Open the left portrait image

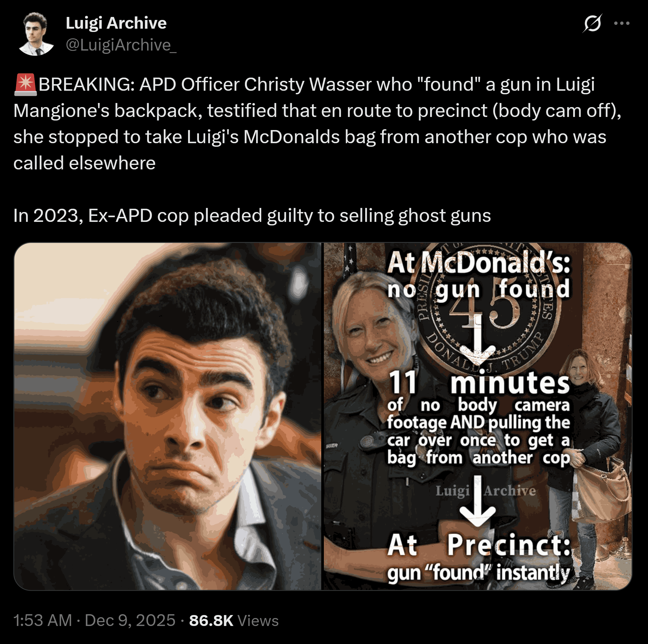click(x=167, y=416)
